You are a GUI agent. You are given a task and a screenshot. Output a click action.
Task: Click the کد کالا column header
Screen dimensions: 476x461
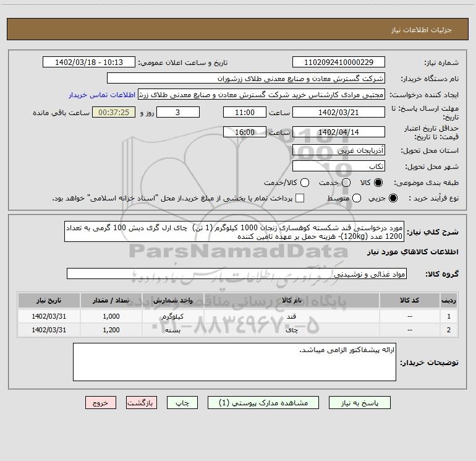409,301
